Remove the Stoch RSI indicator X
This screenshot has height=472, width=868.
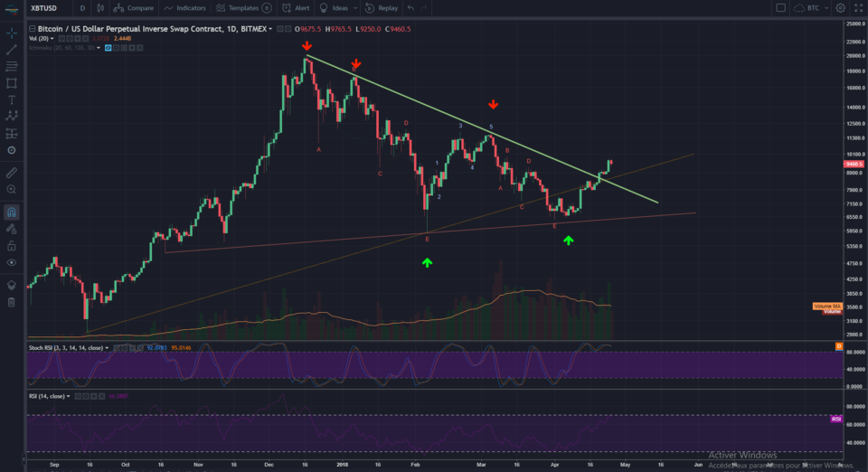pos(141,348)
